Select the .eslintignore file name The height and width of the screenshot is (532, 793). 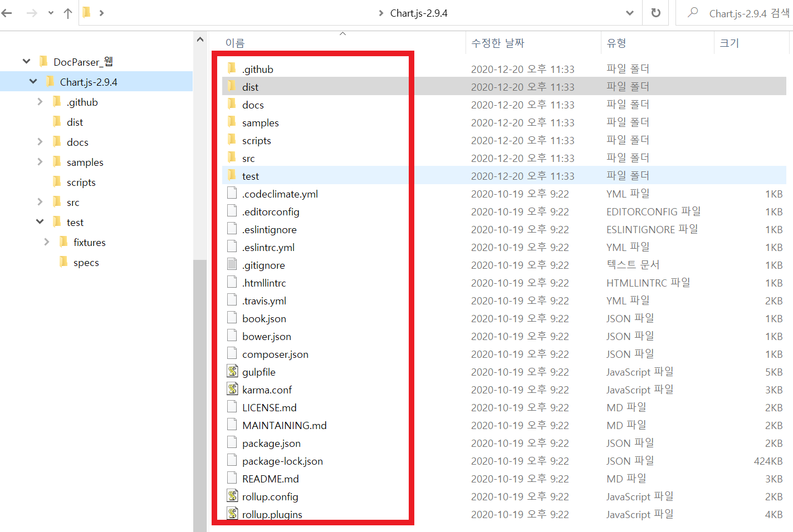pos(270,230)
